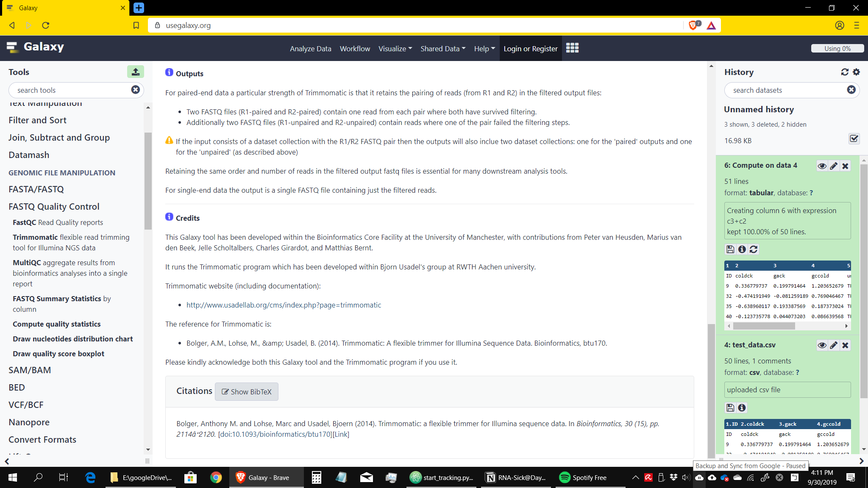
Task: View data of Compute on data 4
Action: click(x=822, y=166)
